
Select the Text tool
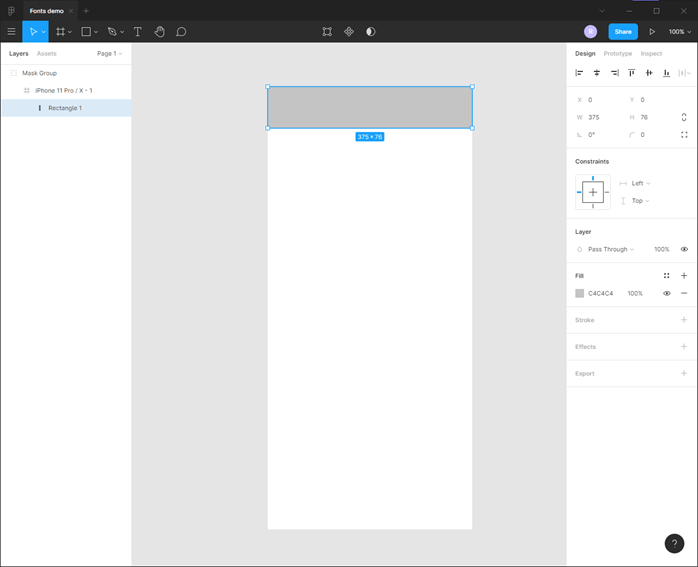point(138,32)
